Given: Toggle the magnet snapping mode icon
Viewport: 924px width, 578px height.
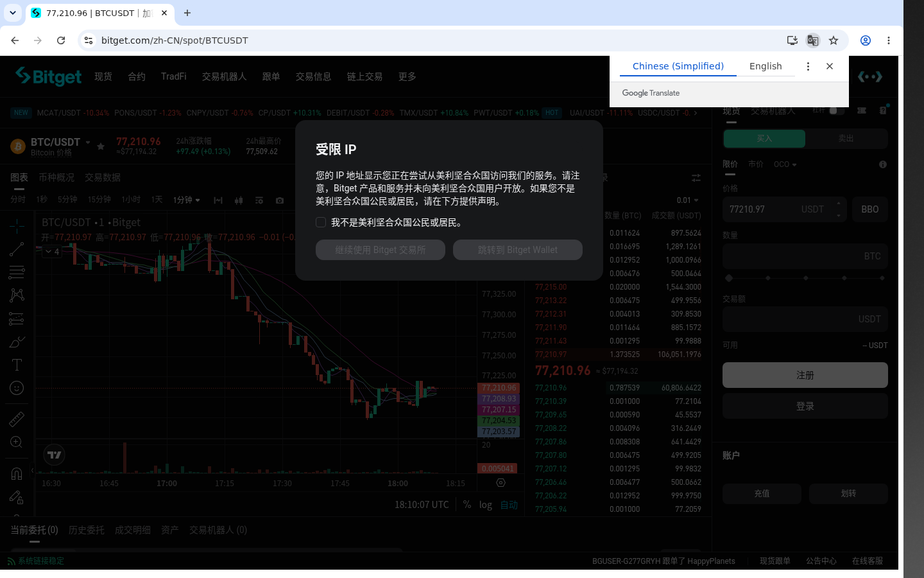Looking at the screenshot, I should (x=17, y=474).
